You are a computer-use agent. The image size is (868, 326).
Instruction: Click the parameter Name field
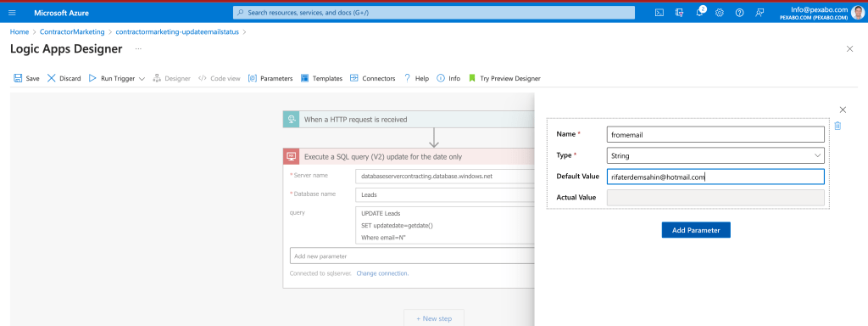click(x=715, y=135)
